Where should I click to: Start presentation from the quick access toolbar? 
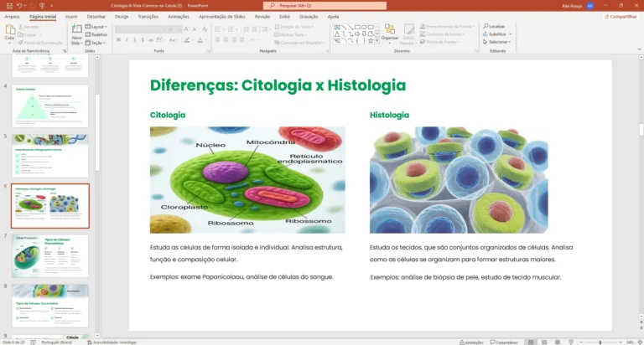[42, 6]
